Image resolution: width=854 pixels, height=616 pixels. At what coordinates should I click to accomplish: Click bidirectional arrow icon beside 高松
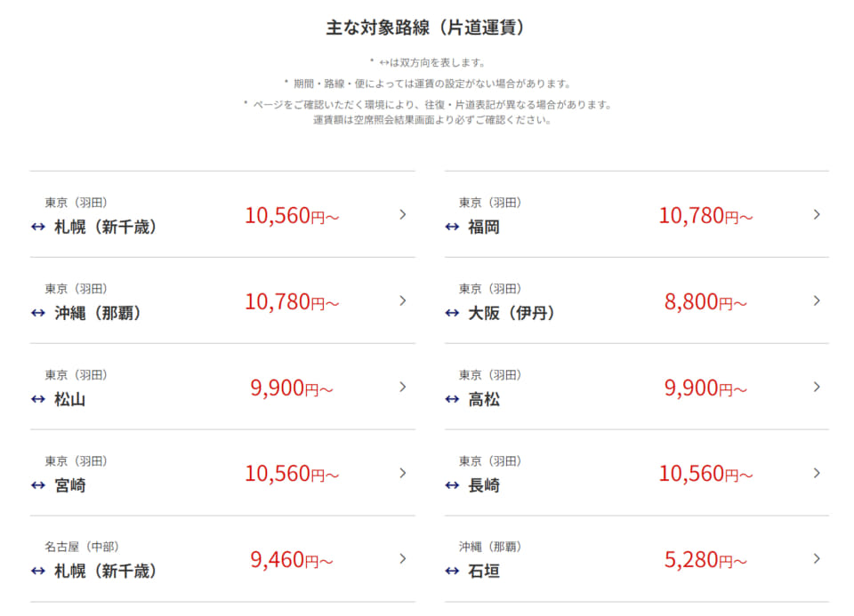coord(452,399)
